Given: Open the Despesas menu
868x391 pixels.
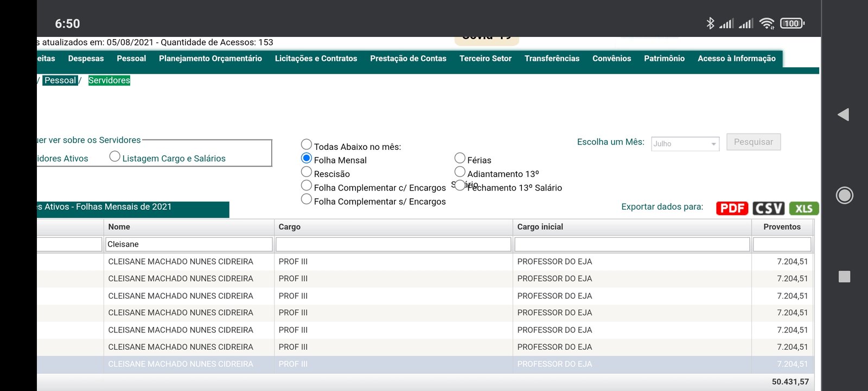Looking at the screenshot, I should point(86,59).
